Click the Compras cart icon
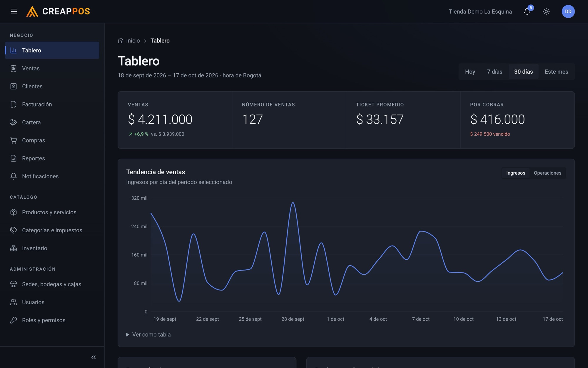 click(x=14, y=140)
